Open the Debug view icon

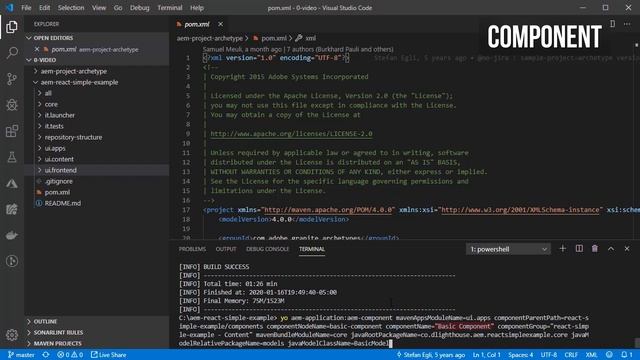click(12, 105)
